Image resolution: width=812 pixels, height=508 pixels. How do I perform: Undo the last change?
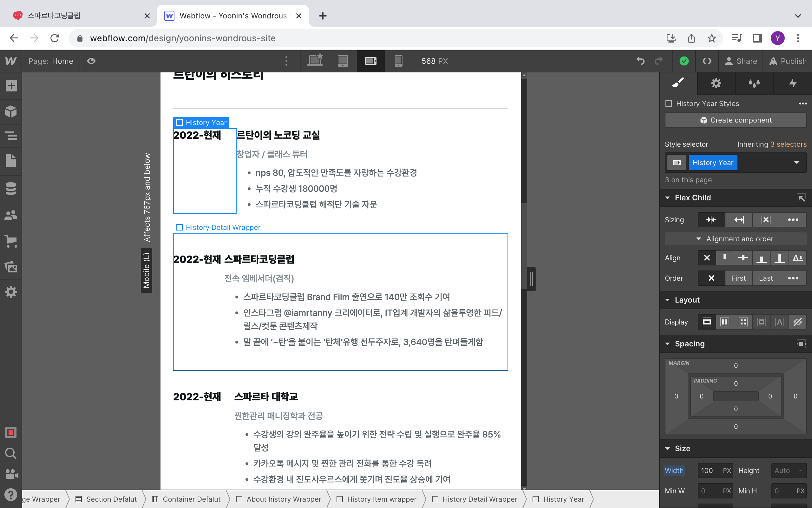(x=640, y=61)
